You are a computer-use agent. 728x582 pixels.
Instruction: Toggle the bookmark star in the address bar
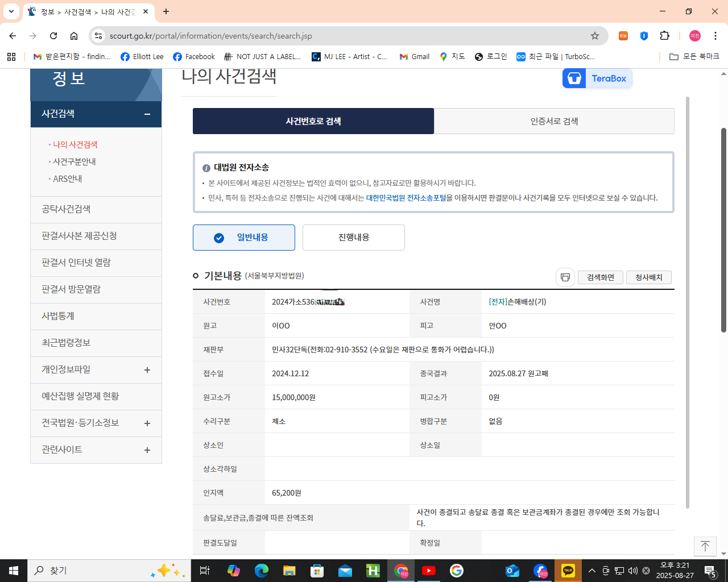[x=595, y=35]
